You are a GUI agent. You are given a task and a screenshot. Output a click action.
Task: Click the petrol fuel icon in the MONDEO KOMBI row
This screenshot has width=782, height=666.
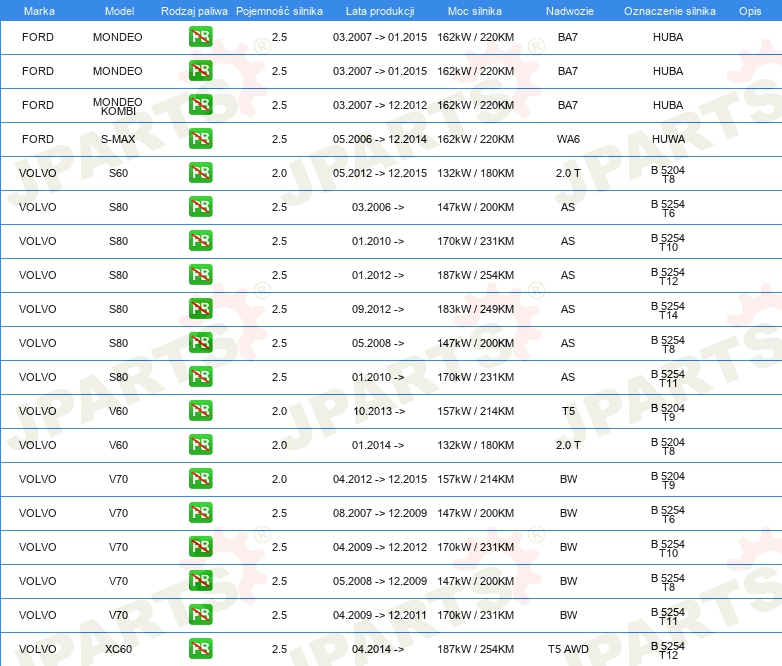[x=200, y=105]
